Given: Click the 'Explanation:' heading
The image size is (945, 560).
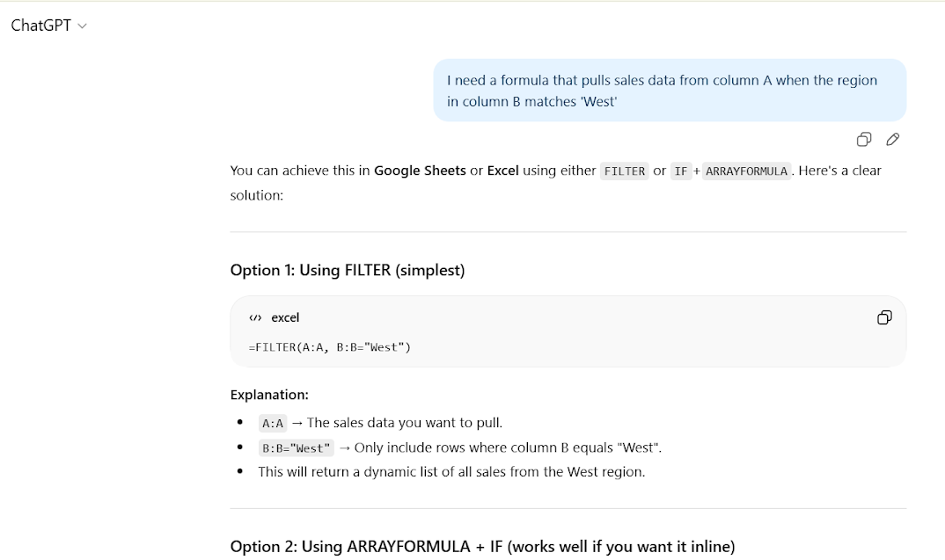Looking at the screenshot, I should 269,395.
